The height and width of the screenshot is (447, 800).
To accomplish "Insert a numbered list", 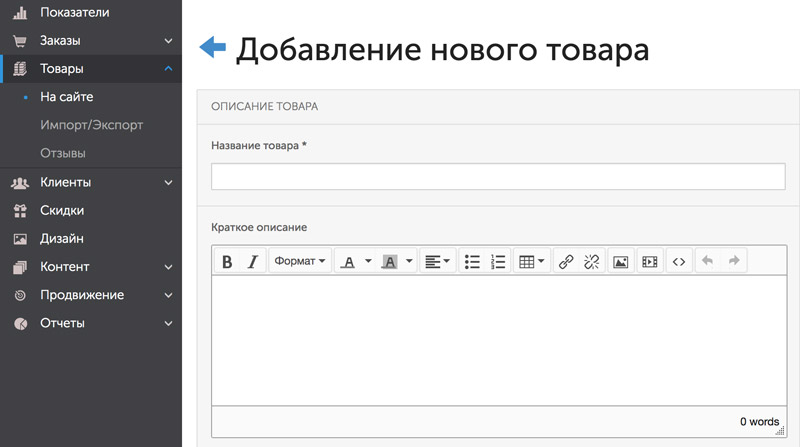I will [497, 262].
